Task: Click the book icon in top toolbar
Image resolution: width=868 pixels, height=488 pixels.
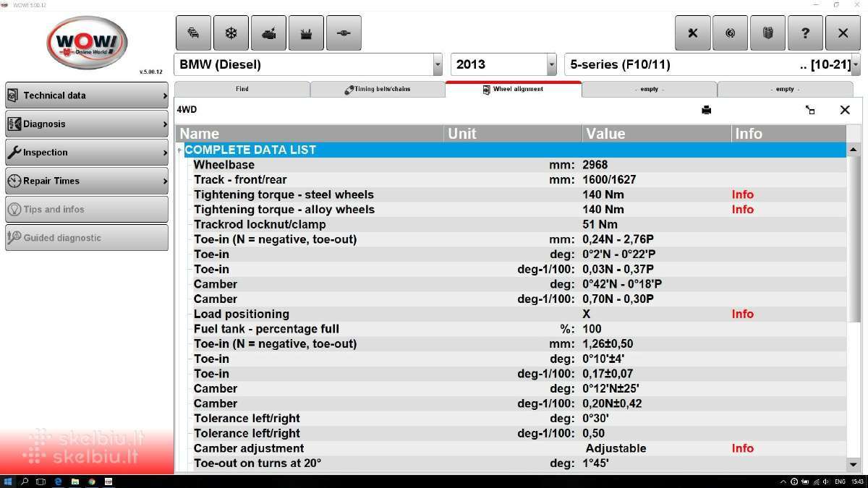Action: click(x=768, y=33)
